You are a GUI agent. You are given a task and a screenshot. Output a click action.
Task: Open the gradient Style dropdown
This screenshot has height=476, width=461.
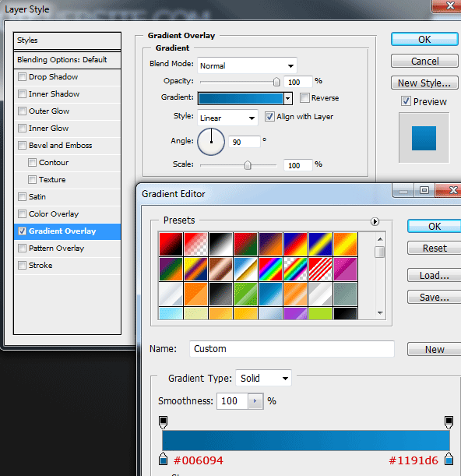tap(227, 118)
